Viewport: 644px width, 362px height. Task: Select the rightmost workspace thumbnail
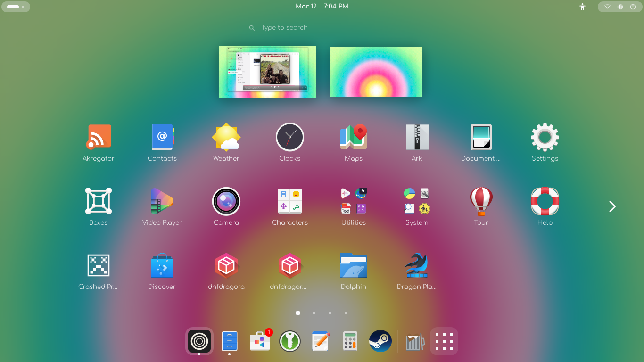376,72
